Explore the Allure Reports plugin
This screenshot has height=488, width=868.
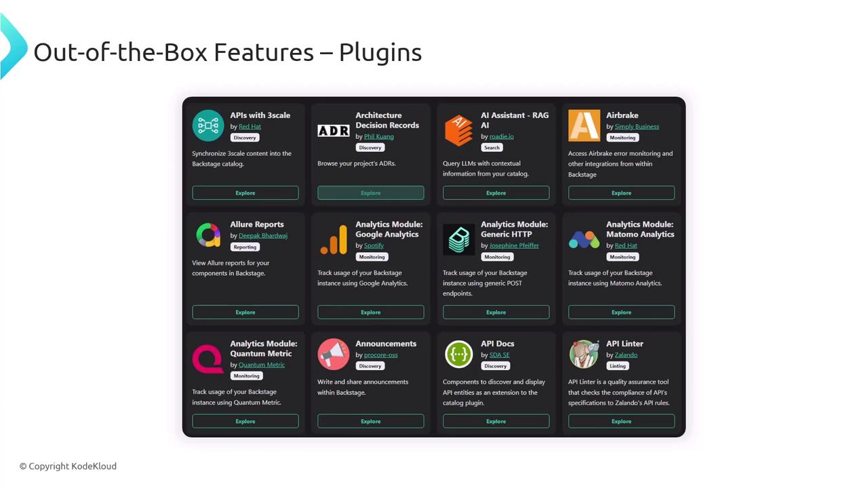pyautogui.click(x=245, y=312)
